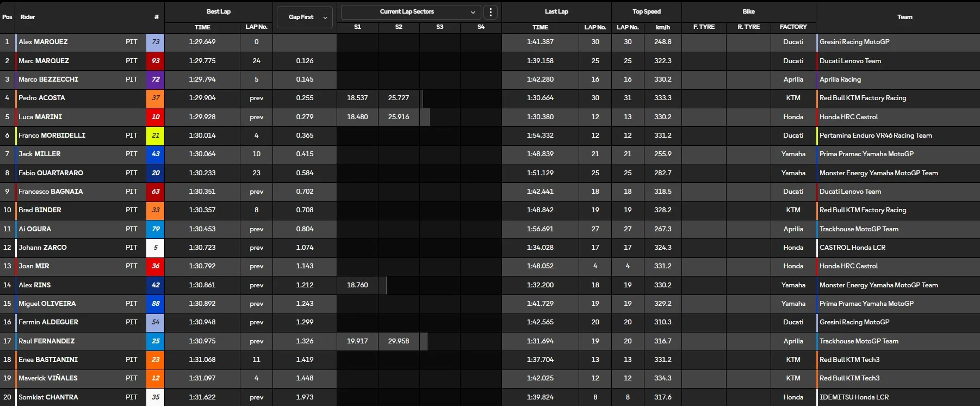Screen dimensions: 980x406
Task: Select Pedro ACOSTA number 37 badge
Action: (156, 98)
